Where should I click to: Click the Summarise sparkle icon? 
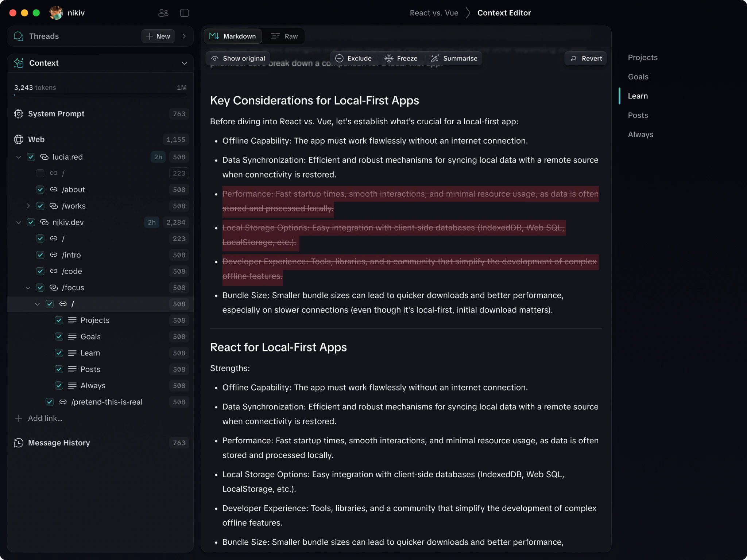(x=434, y=58)
